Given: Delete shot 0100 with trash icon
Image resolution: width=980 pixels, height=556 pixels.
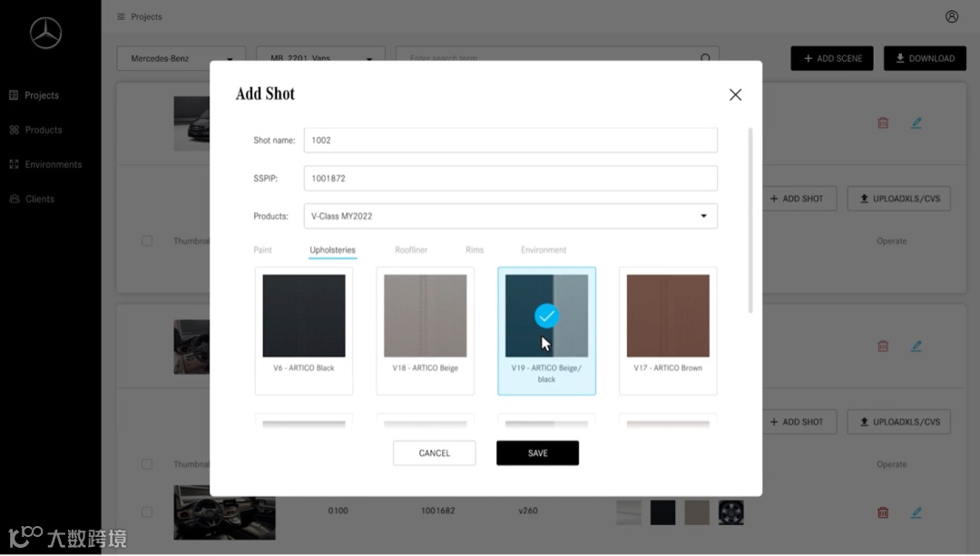Looking at the screenshot, I should point(883,512).
